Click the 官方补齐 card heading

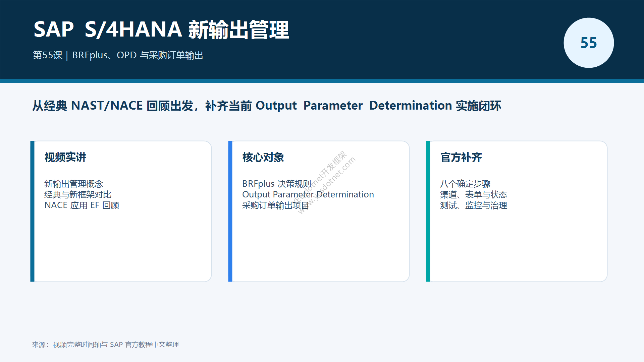tap(461, 157)
